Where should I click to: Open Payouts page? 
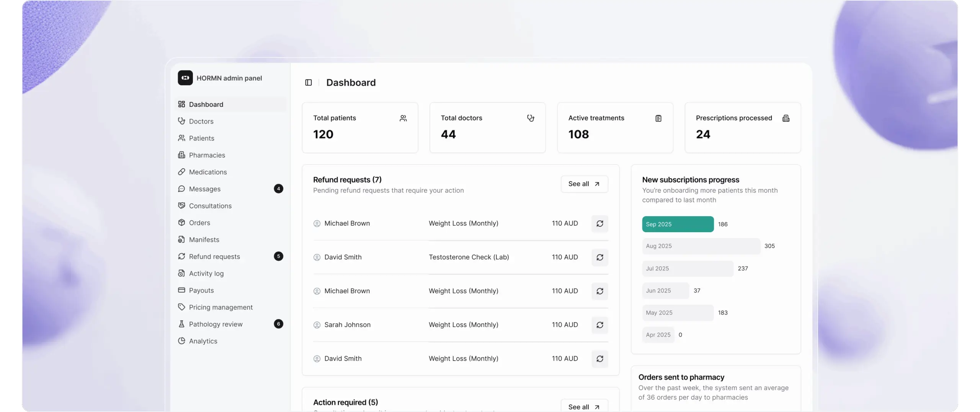tap(230, 290)
